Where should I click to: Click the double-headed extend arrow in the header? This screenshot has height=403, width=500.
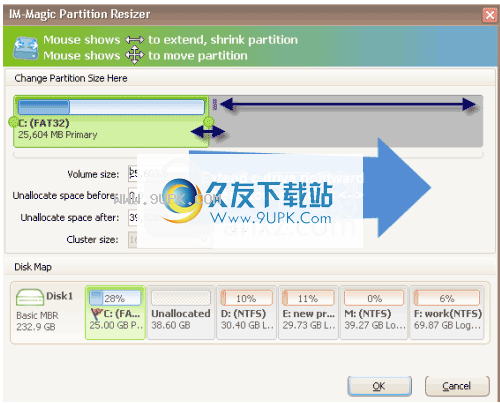(x=135, y=40)
